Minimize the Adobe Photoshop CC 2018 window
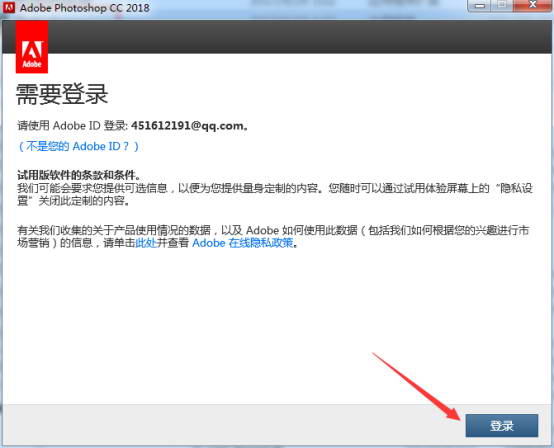The height and width of the screenshot is (448, 554). coord(479,6)
